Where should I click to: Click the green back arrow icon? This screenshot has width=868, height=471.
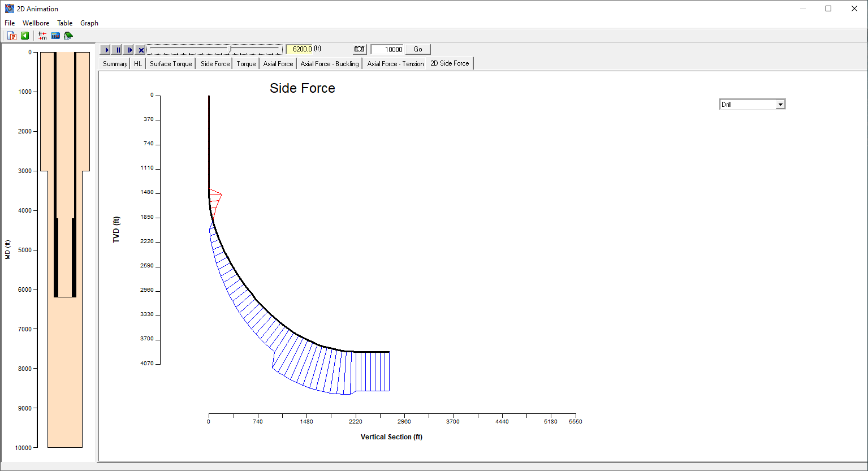(25, 36)
